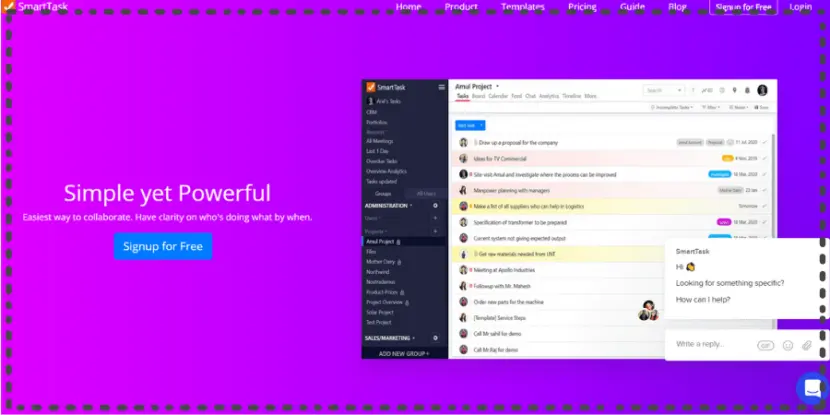Screen dimensions: 830x415
Task: Mark 'Specification of transformer' complete checkmark
Action: tap(765, 222)
